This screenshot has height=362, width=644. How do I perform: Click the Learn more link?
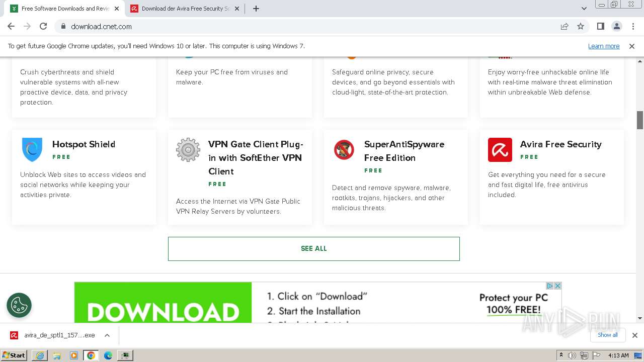[604, 46]
